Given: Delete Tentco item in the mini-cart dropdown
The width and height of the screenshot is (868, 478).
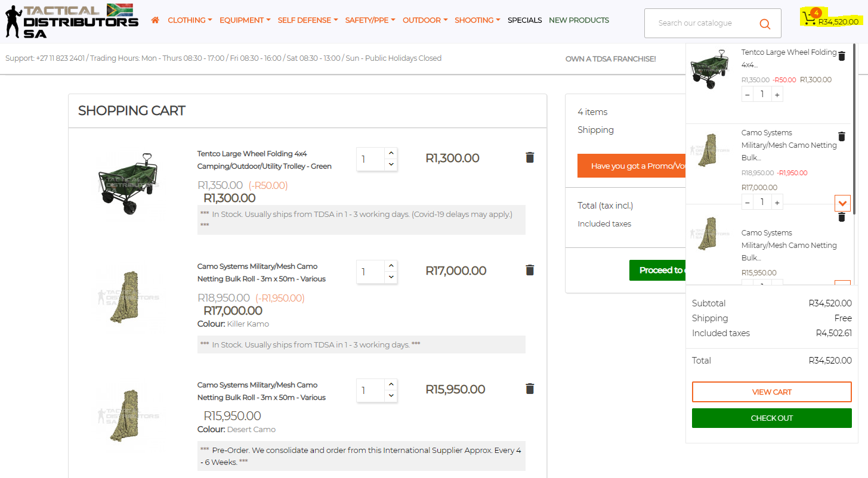Looking at the screenshot, I should (x=842, y=56).
